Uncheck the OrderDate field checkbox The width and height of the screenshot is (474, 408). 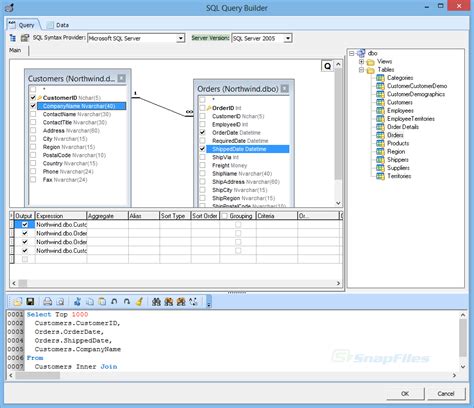pyautogui.click(x=202, y=133)
